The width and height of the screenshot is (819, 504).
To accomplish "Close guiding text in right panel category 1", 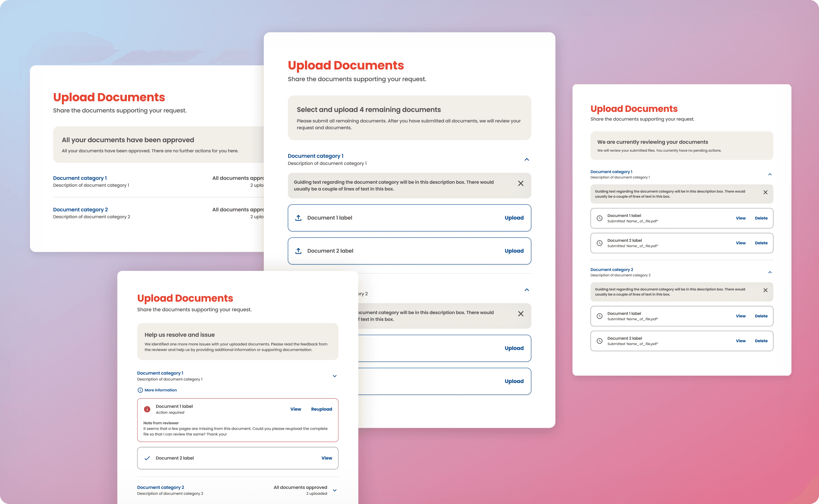I will coord(765,192).
